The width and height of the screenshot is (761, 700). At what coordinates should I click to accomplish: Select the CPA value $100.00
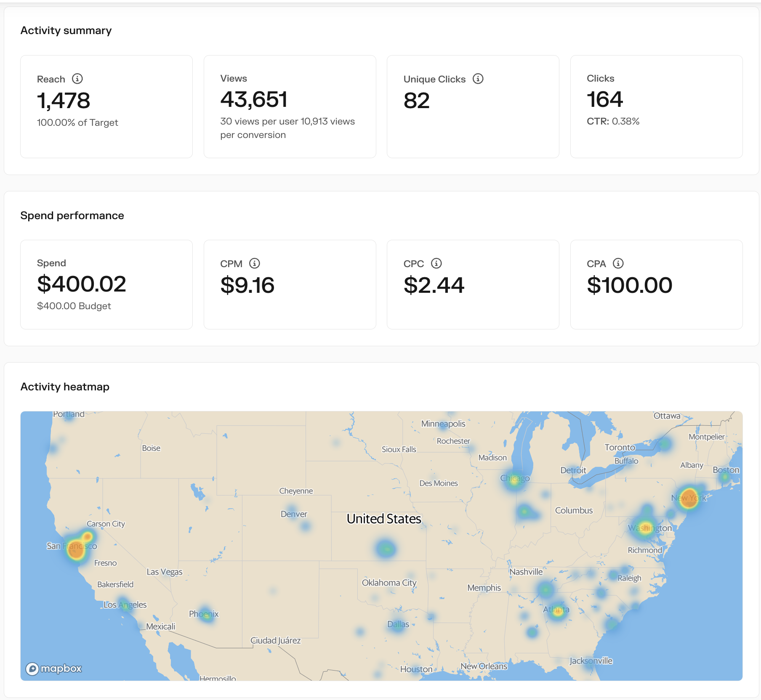coord(630,285)
